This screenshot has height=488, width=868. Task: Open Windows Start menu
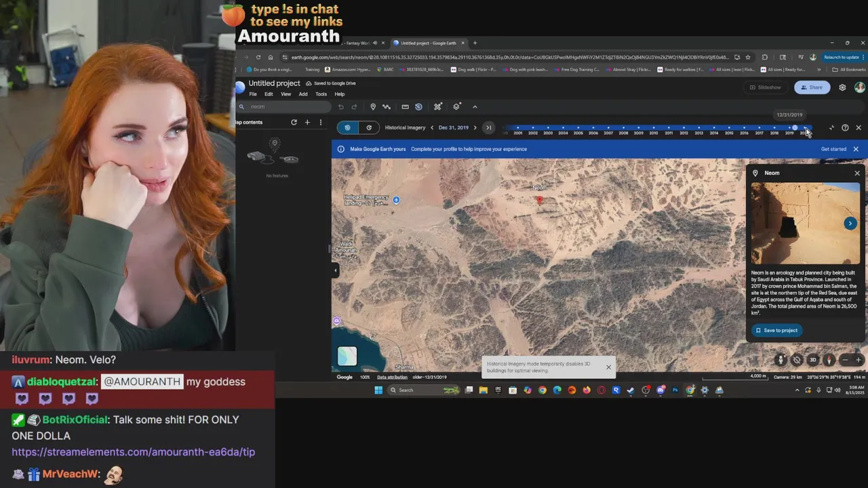click(x=378, y=390)
